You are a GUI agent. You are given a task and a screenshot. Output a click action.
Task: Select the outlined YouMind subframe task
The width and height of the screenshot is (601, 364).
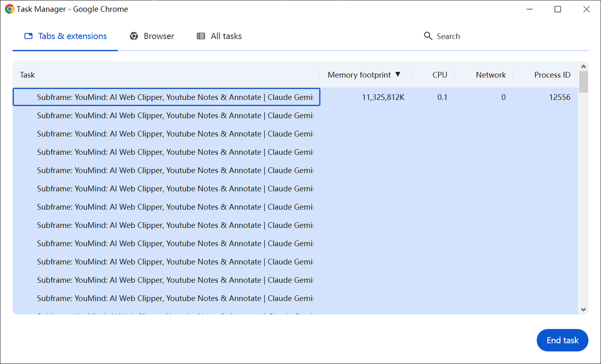click(x=166, y=97)
